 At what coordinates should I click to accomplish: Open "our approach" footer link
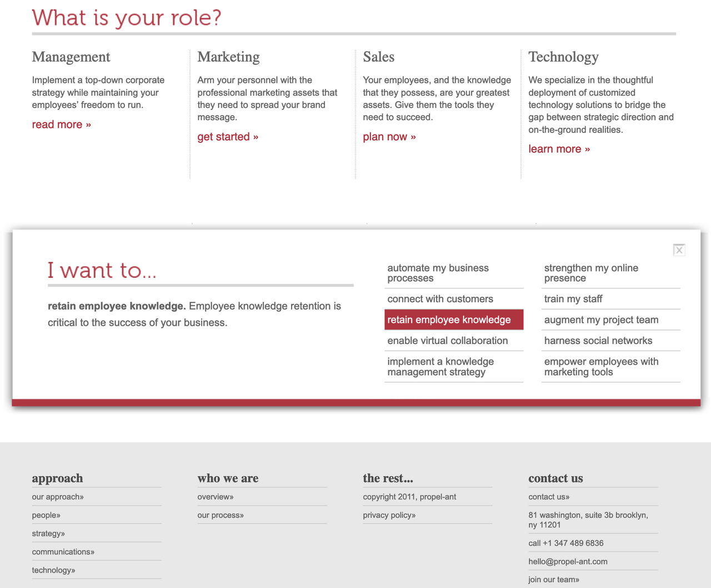[x=58, y=497]
